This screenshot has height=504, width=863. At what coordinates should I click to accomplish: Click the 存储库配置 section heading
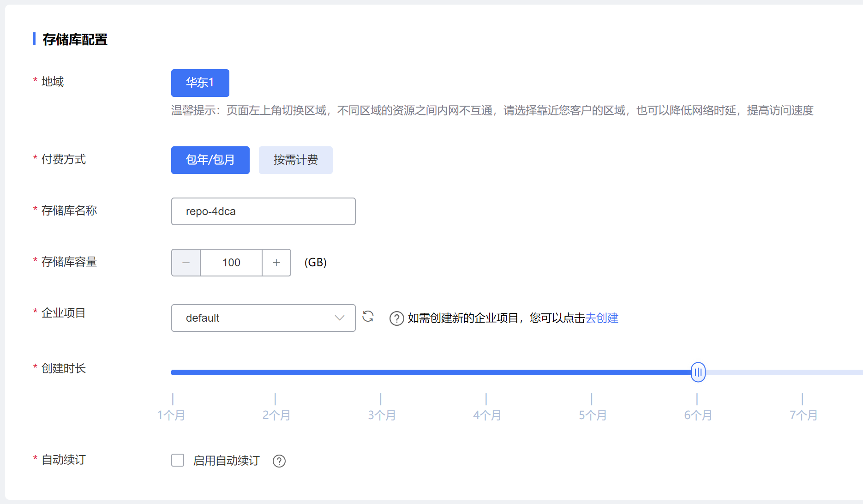point(75,40)
